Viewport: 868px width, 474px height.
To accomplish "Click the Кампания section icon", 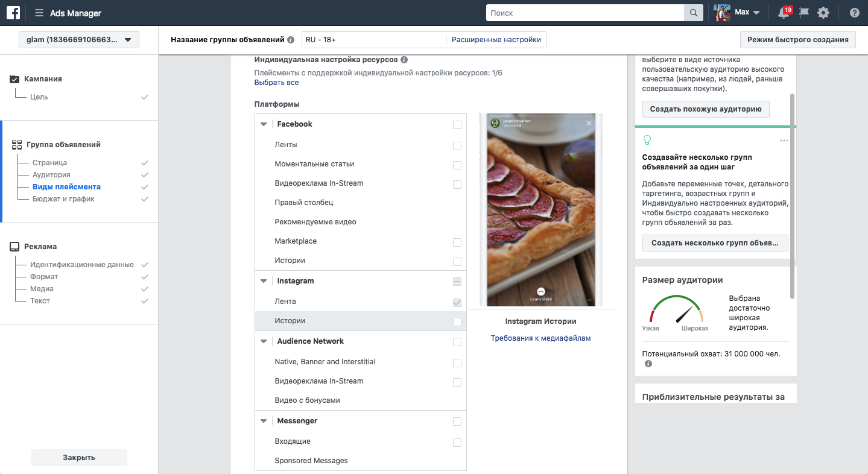I will pos(15,79).
